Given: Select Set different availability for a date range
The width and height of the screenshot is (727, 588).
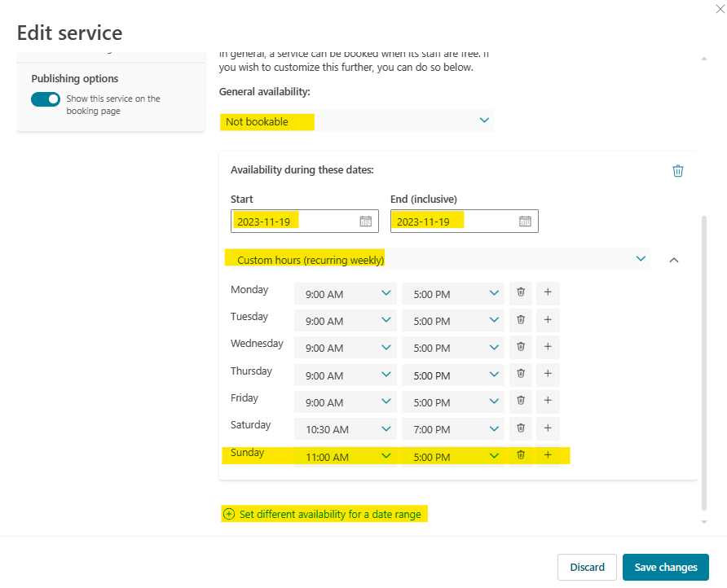Looking at the screenshot, I should (x=324, y=514).
